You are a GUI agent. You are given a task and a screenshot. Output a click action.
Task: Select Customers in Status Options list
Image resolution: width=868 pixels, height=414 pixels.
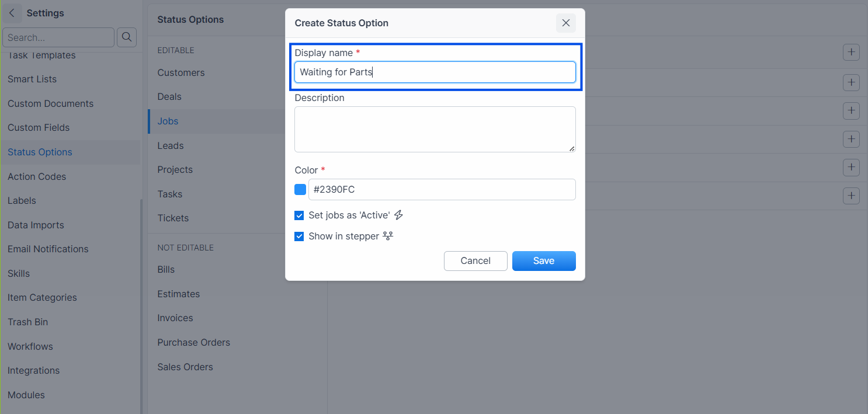181,72
